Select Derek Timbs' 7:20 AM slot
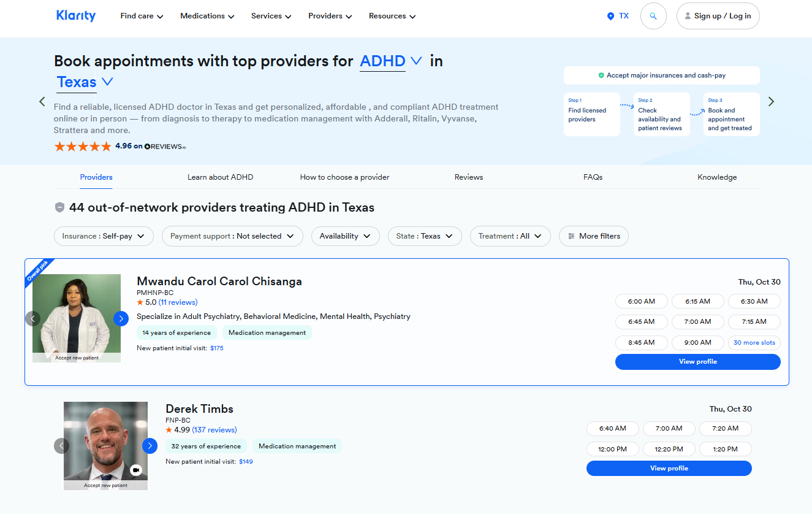The height and width of the screenshot is (514, 812). [726, 429]
